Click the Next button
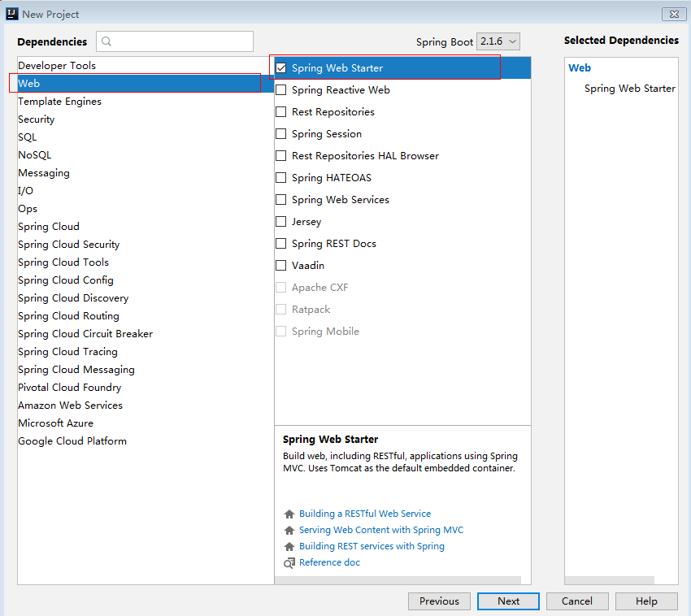Image resolution: width=691 pixels, height=616 pixels. (508, 601)
